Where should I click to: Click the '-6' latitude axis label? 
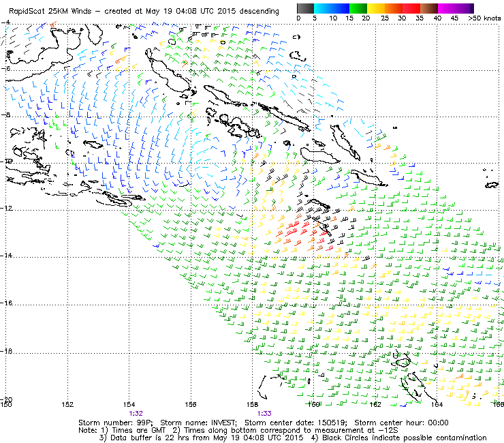(5, 69)
